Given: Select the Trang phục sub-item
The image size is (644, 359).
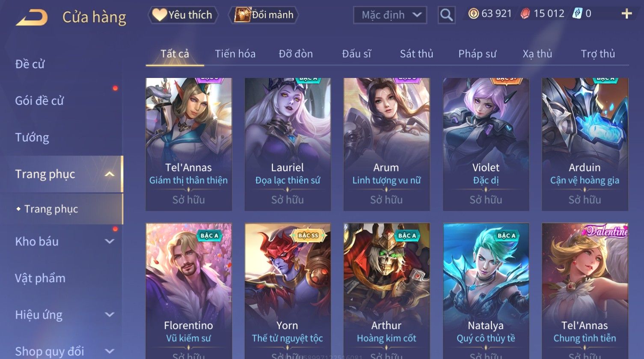Looking at the screenshot, I should pos(51,209).
